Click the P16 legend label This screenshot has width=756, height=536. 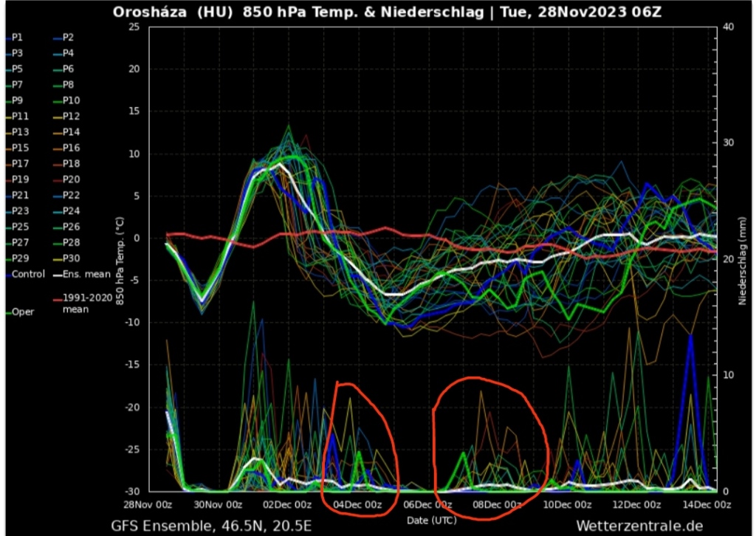(71, 148)
